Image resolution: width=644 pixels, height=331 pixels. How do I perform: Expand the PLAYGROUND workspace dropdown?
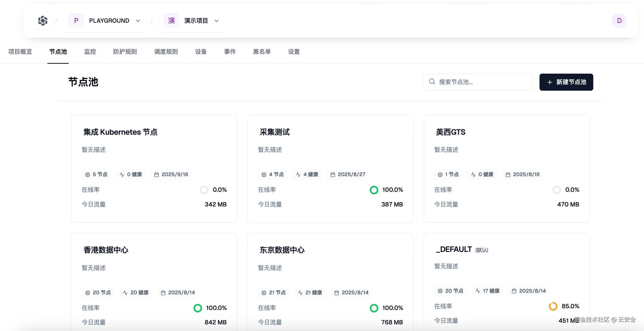tap(138, 21)
